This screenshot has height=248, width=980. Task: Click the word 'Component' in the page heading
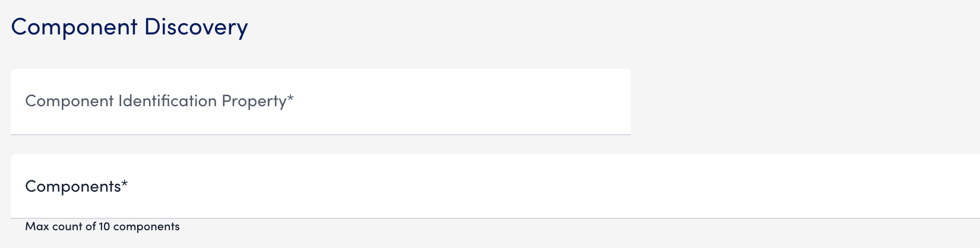click(74, 27)
